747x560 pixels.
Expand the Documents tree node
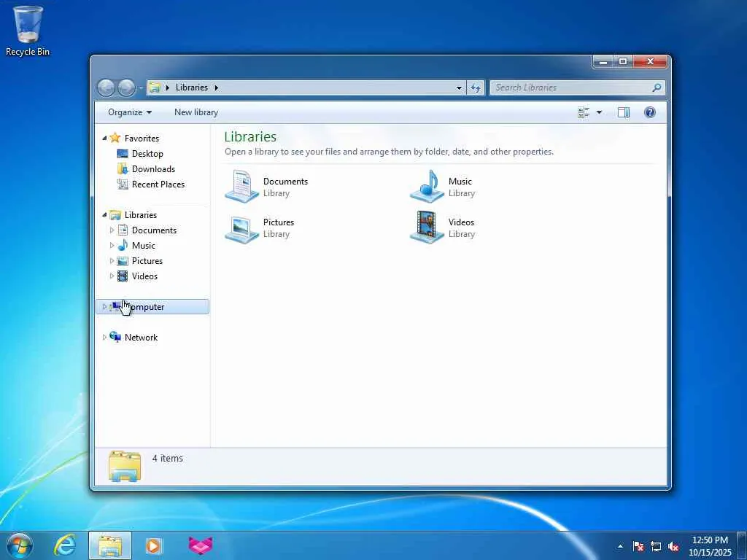click(x=112, y=230)
